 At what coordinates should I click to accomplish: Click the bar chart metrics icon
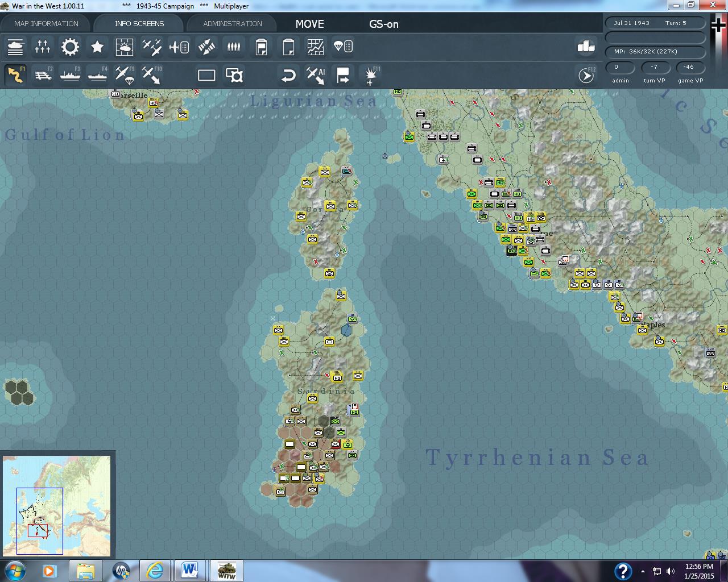click(586, 47)
